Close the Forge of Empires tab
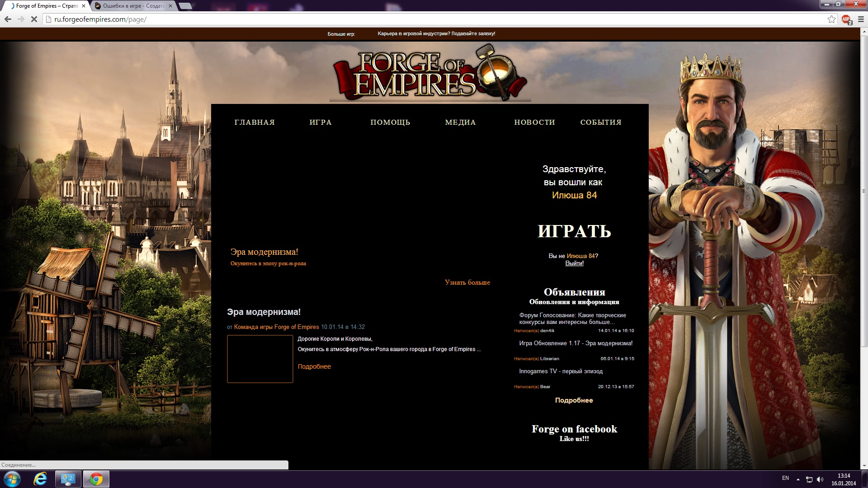868x488 pixels. 84,6
